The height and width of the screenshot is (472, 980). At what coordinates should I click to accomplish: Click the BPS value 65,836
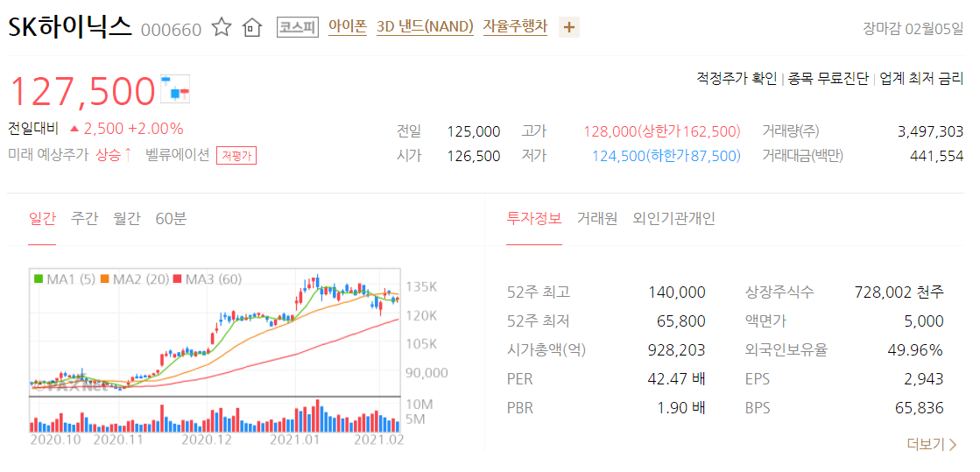(919, 408)
